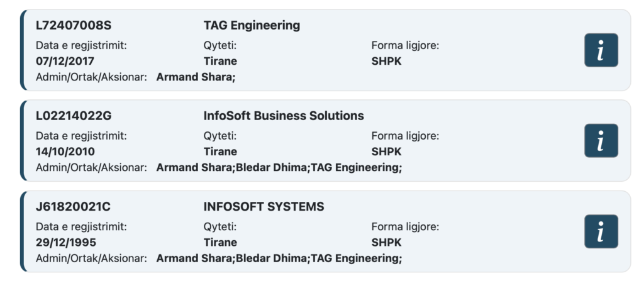The width and height of the screenshot is (644, 288).
Task: Click the registration date 14/10/2010
Action: pos(65,152)
